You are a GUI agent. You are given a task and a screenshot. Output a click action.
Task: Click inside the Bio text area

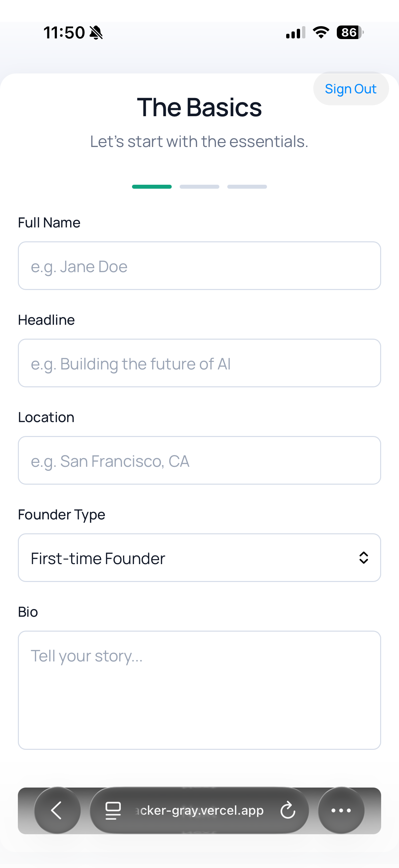[199, 690]
